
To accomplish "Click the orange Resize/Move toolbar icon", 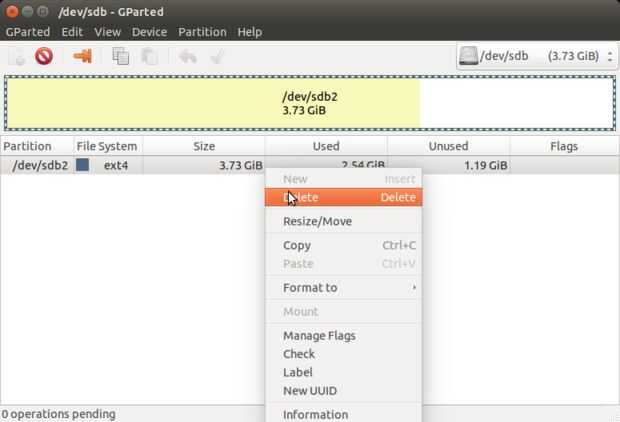I will 83,56.
